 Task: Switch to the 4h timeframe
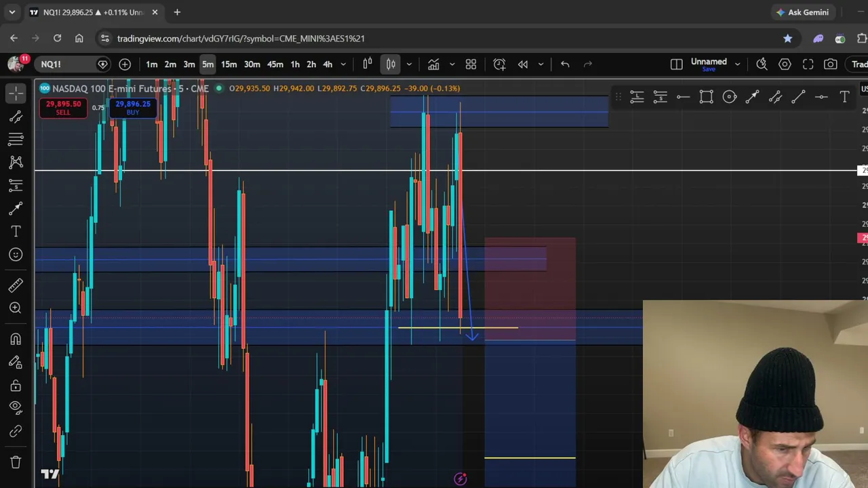pyautogui.click(x=328, y=64)
